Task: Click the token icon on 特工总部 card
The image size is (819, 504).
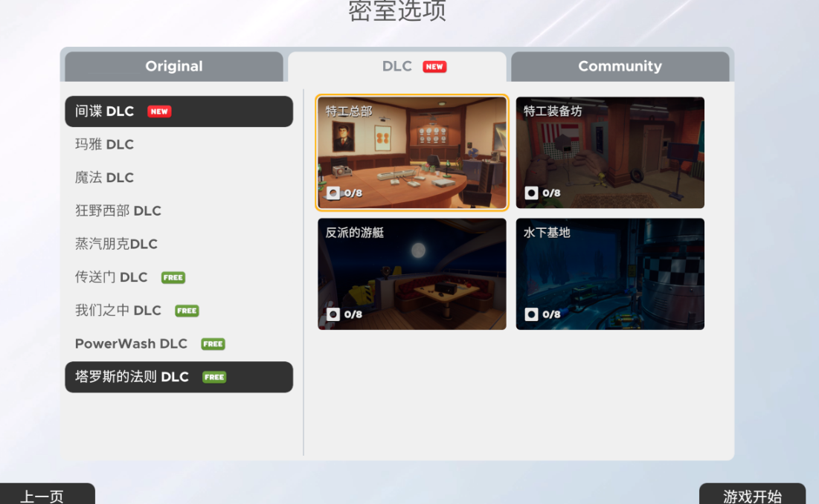Action: [333, 193]
